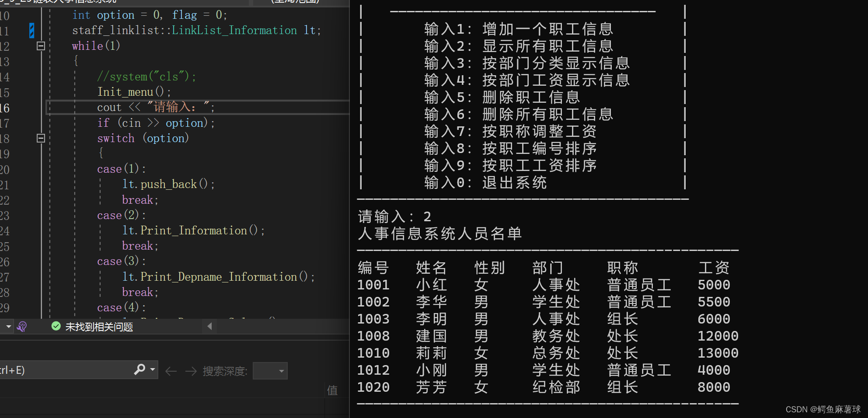Viewport: 868px width, 418px height.
Task: Click console menu line 输入9: 按职工工资排序
Action: coord(510,166)
